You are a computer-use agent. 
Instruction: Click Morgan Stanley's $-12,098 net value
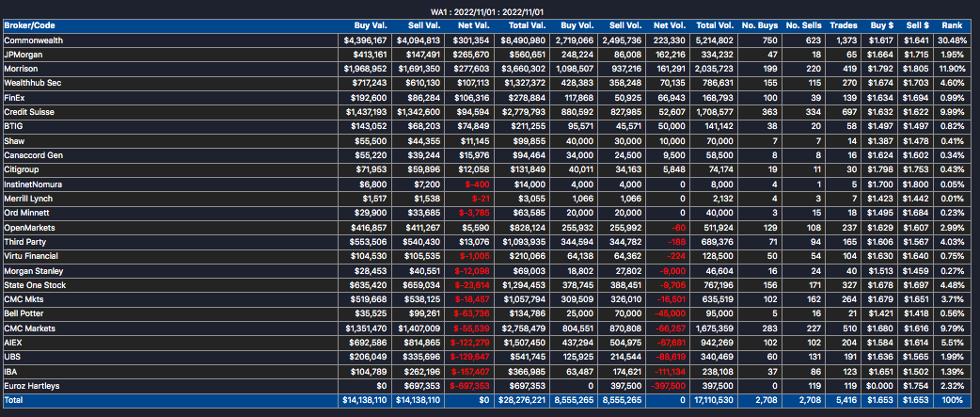(472, 271)
